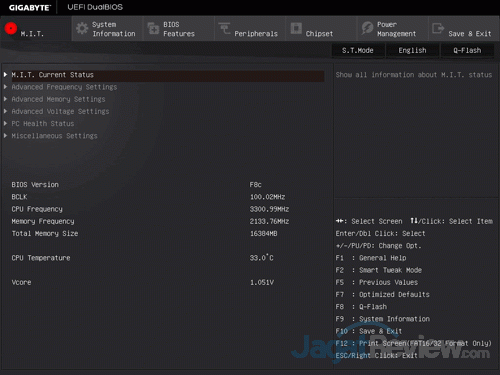Click the Save & Exit door icon
500x375 pixels.
click(x=438, y=29)
